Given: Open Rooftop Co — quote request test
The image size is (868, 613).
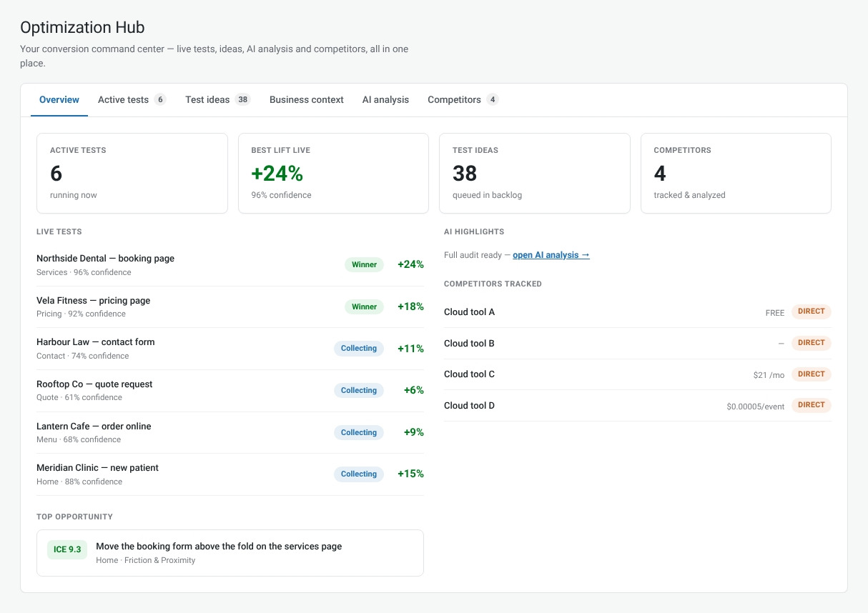Looking at the screenshot, I should coord(230,391).
